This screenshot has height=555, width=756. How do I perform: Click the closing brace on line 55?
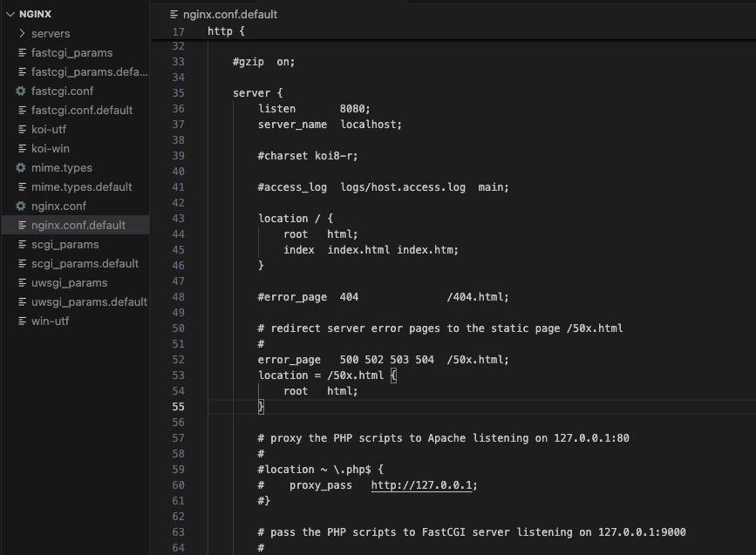click(261, 407)
